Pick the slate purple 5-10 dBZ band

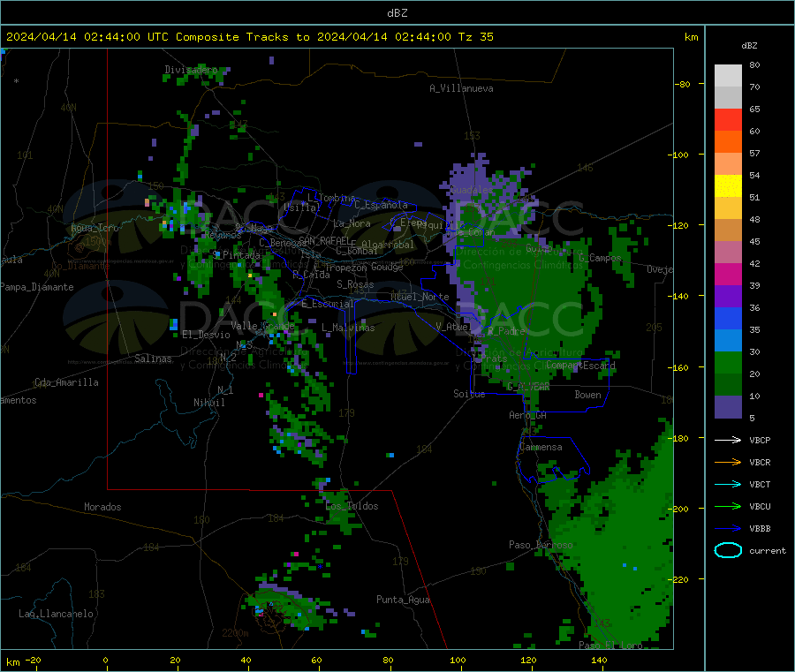pyautogui.click(x=728, y=407)
